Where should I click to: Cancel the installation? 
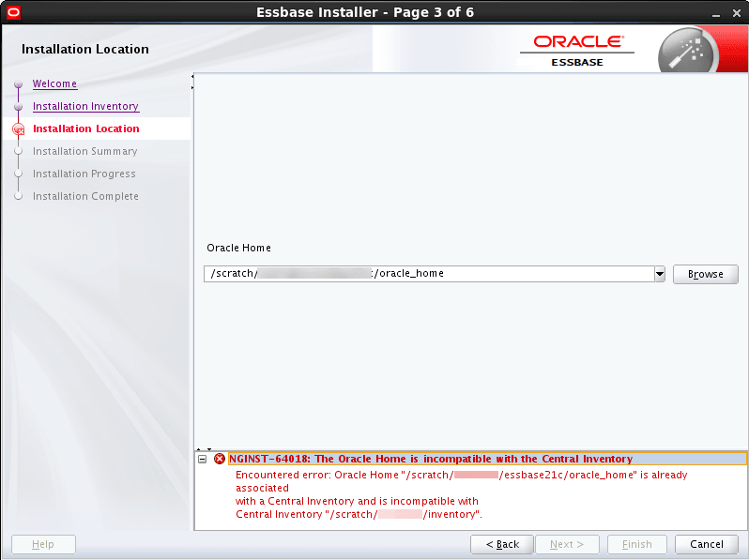coord(707,544)
